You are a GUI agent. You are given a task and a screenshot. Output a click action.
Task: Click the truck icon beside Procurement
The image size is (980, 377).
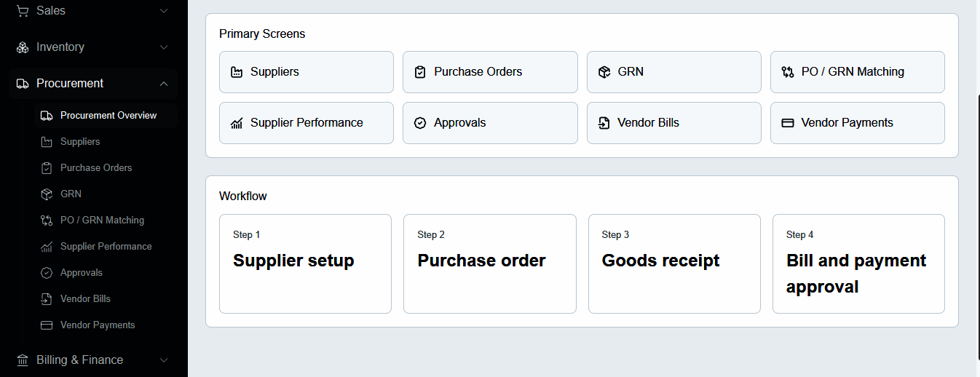pos(23,84)
